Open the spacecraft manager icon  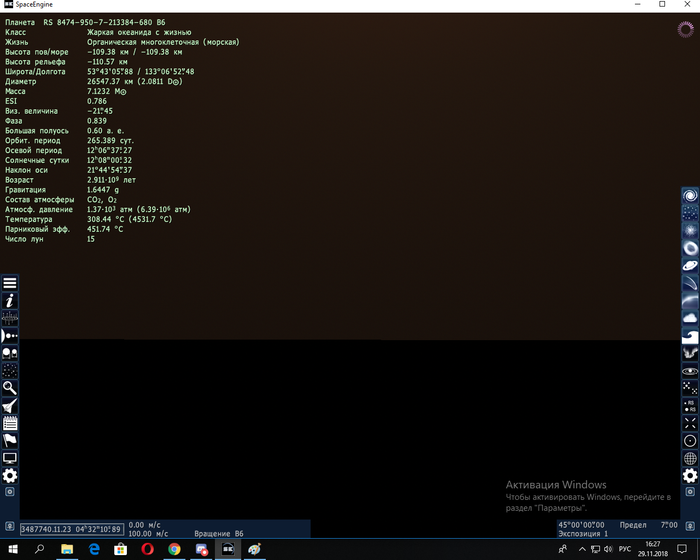[10, 405]
